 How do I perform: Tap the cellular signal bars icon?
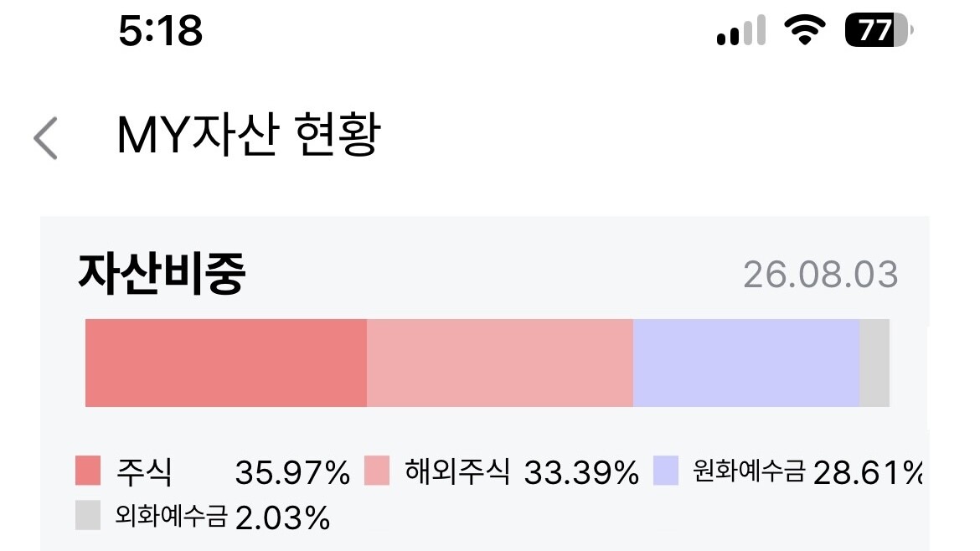(741, 30)
